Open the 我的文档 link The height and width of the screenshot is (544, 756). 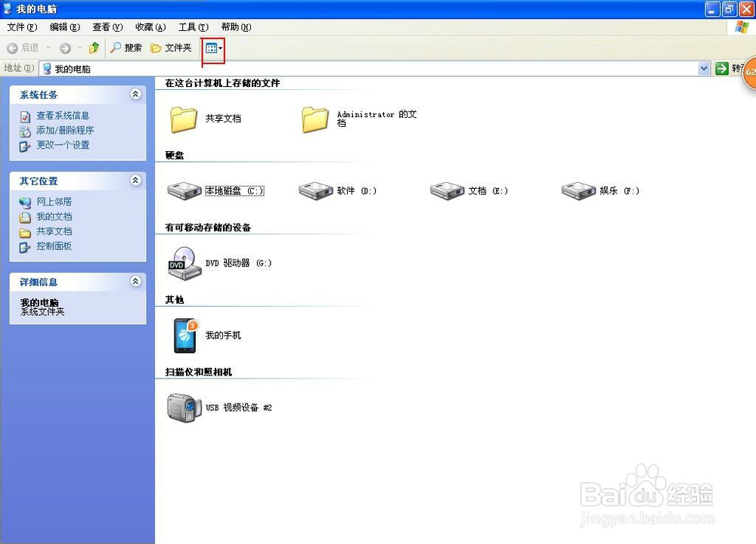(54, 217)
